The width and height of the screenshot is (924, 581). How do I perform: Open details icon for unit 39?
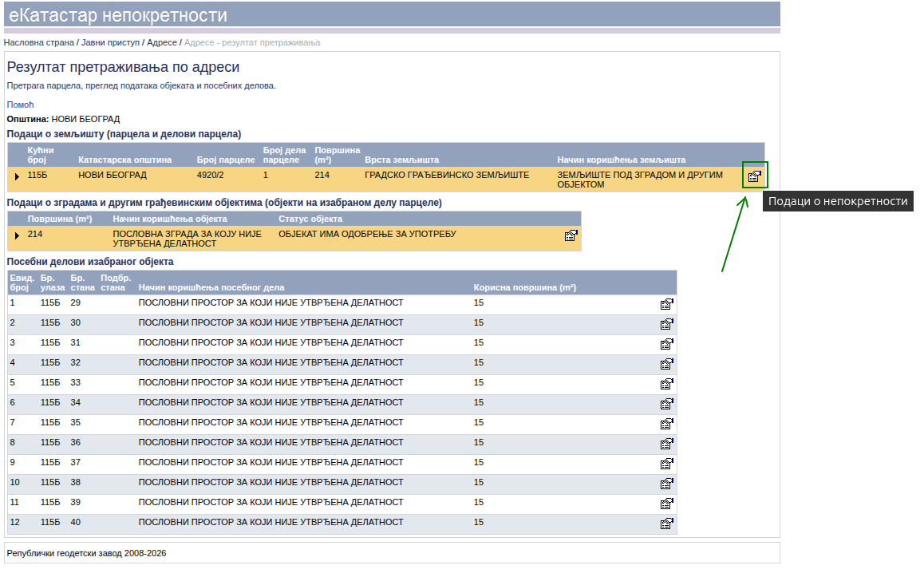coord(666,504)
